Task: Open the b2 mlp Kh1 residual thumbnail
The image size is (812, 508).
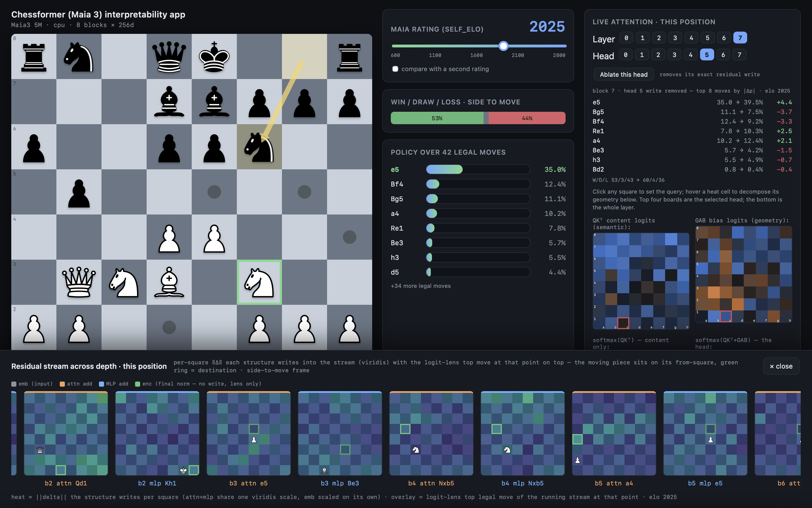Action: pyautogui.click(x=157, y=433)
